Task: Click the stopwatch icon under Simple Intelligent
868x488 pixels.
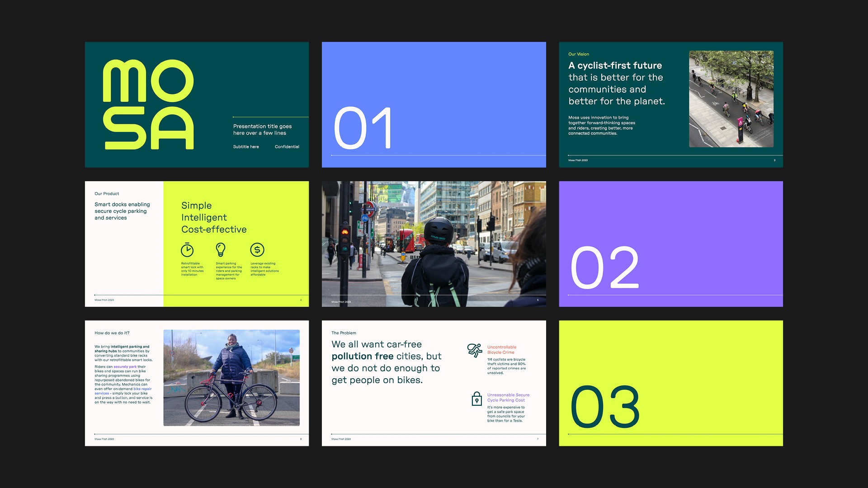Action: (187, 250)
